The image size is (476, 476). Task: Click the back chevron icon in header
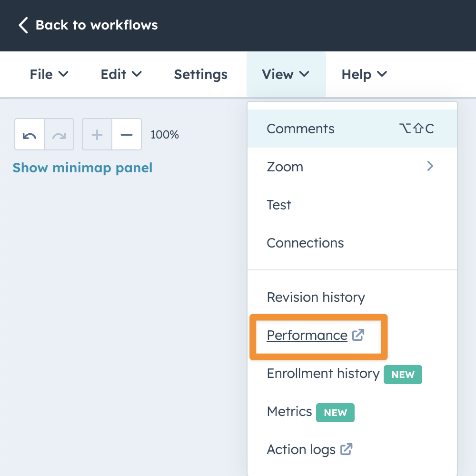(x=23, y=25)
